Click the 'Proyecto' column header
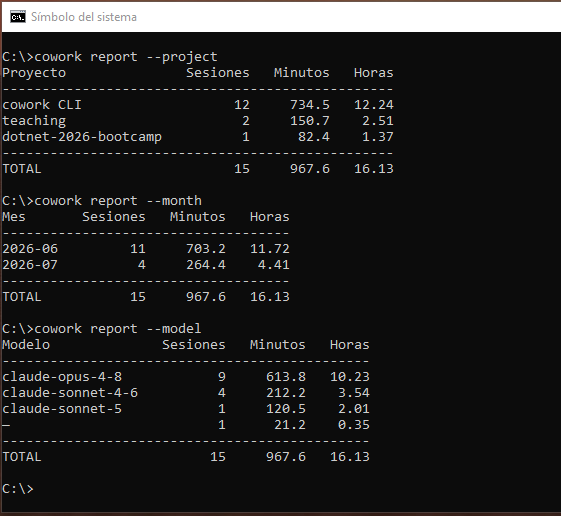The height and width of the screenshot is (516, 561). 34,73
